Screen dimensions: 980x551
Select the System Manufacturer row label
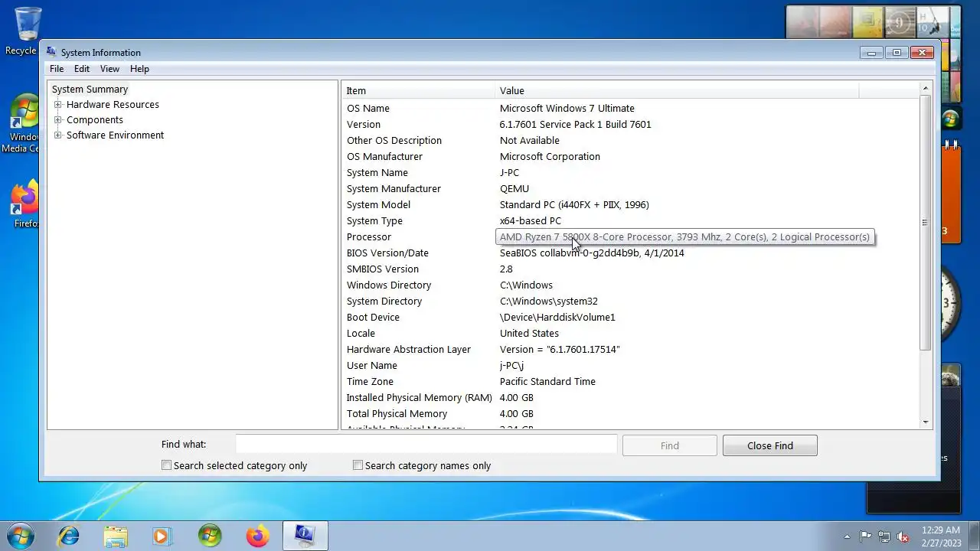point(394,189)
